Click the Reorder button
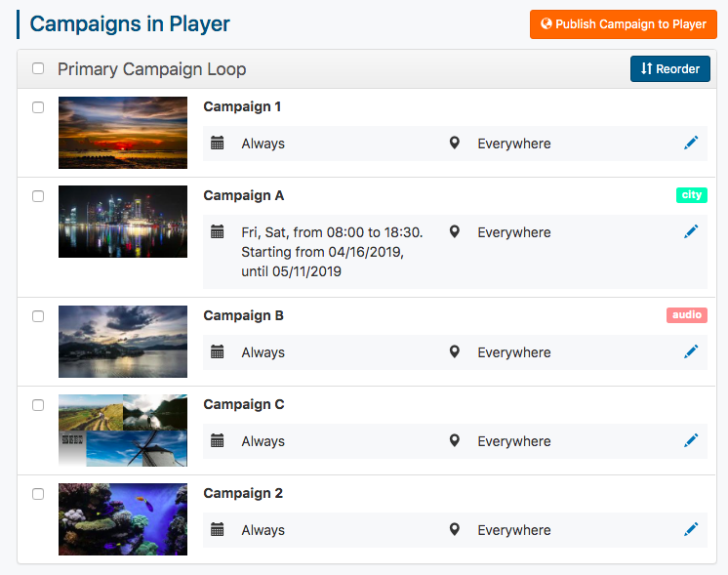The image size is (728, 575). coord(670,68)
